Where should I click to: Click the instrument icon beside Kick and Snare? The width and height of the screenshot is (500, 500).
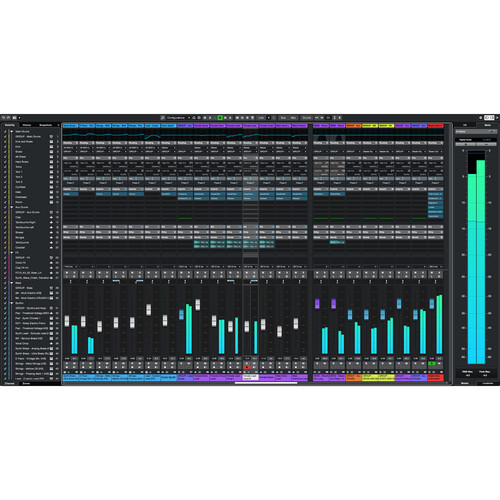(x=51, y=142)
